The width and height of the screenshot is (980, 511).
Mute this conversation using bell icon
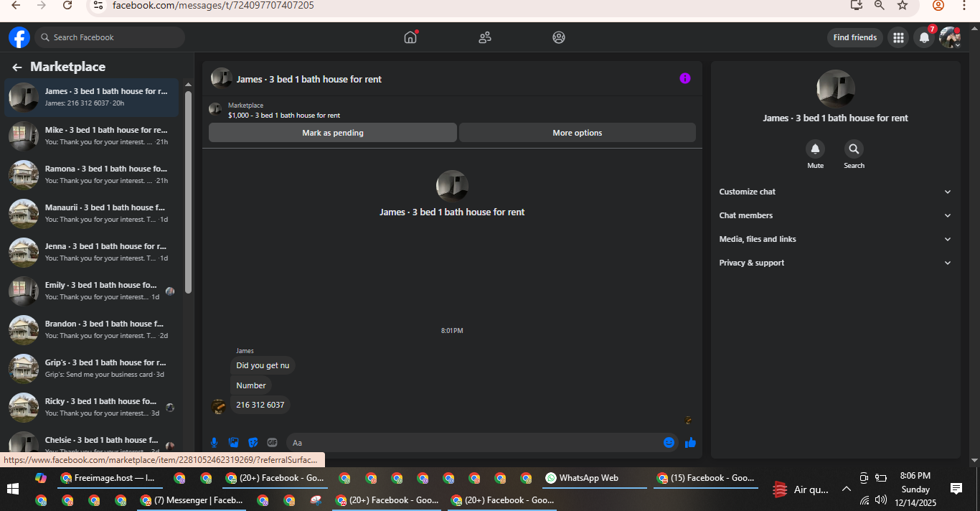815,149
